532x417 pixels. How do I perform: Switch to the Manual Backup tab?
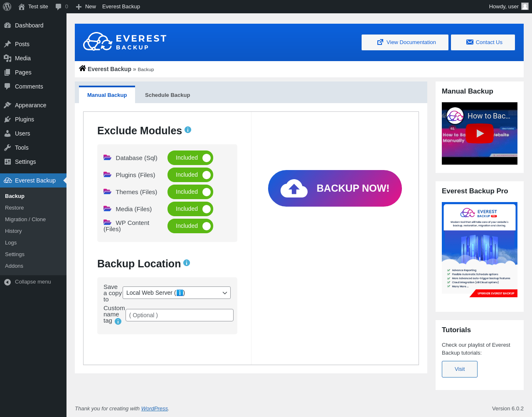click(x=107, y=95)
